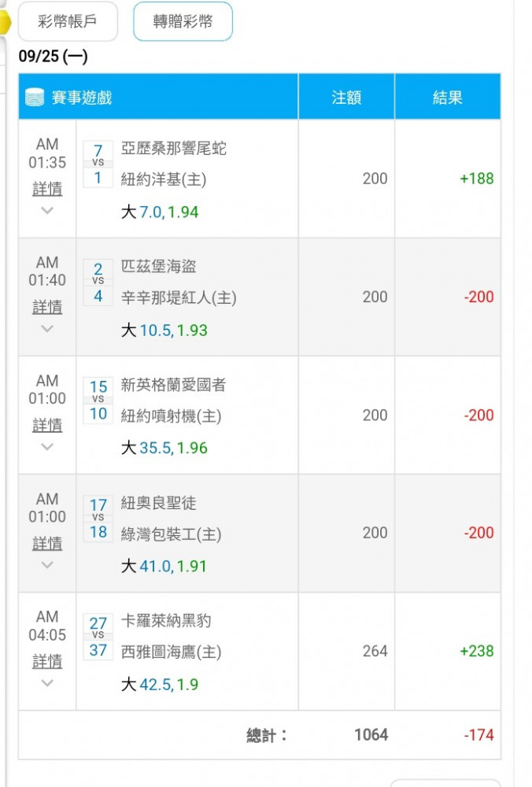The width and height of the screenshot is (532, 787).
Task: Select the 7 vs 1 score box
Action: 98,164
